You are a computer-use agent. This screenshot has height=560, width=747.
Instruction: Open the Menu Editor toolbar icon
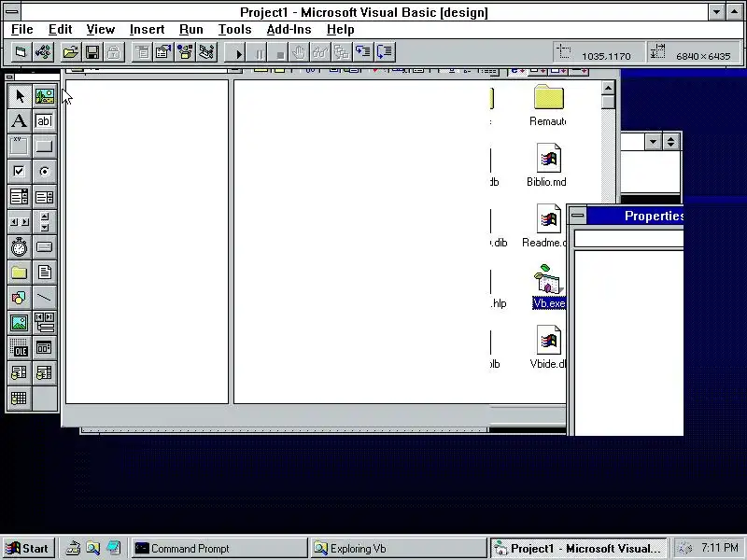coord(142,52)
